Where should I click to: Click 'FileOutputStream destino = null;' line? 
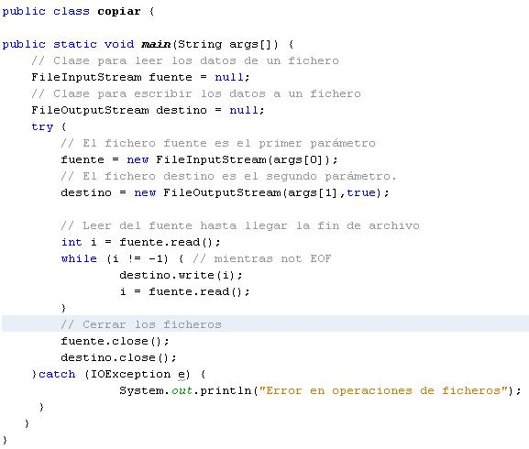(148, 111)
